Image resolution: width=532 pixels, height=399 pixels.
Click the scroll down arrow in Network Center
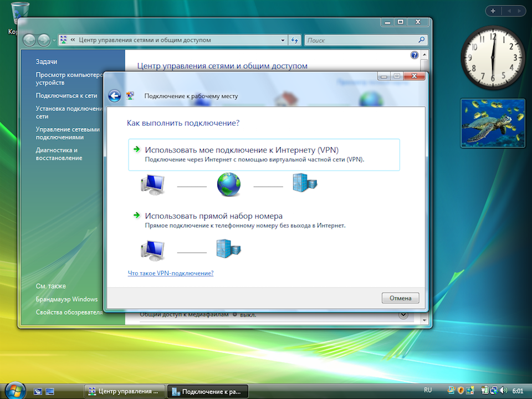tap(424, 320)
